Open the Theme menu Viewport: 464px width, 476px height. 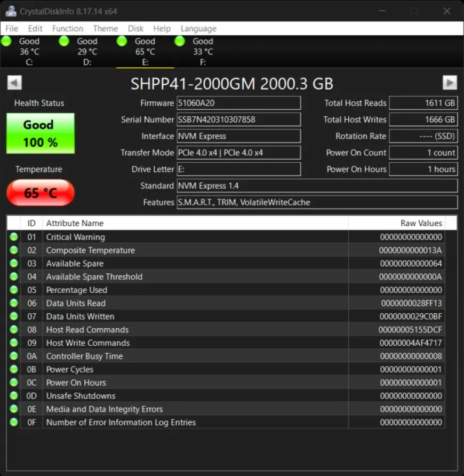(105, 28)
